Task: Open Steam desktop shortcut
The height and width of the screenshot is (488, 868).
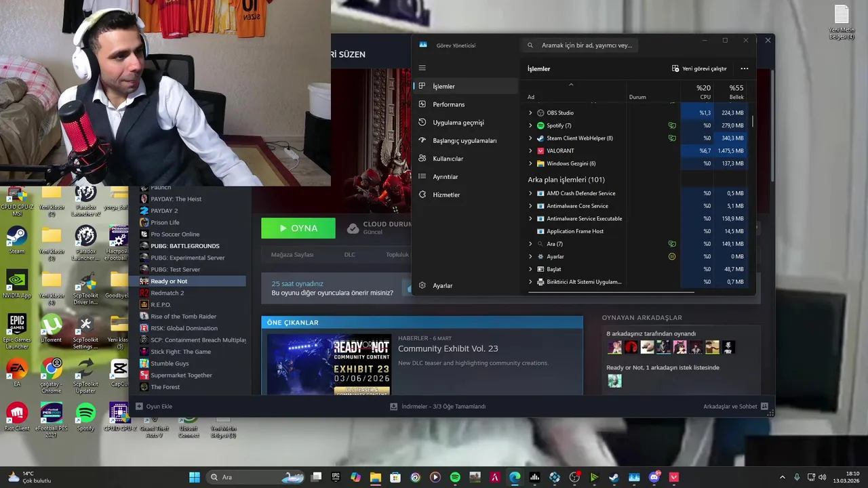Action: tap(17, 241)
